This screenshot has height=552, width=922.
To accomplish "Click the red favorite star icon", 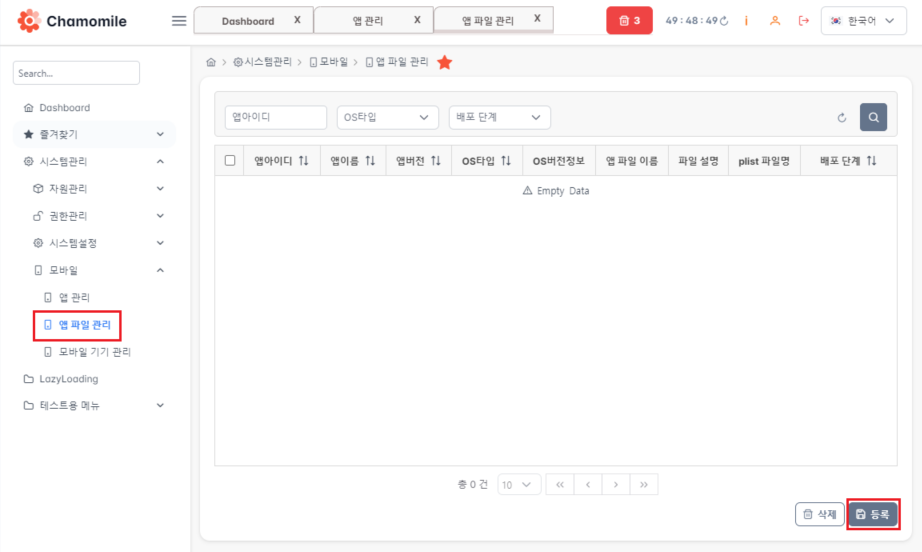I will click(x=445, y=62).
